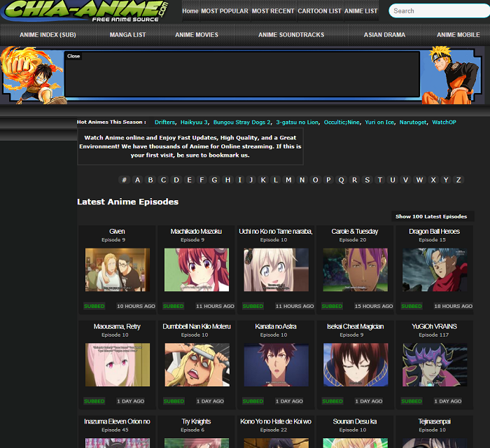Open Uchi no Ko no Tame thumbnail
490x448 pixels.
[276, 269]
